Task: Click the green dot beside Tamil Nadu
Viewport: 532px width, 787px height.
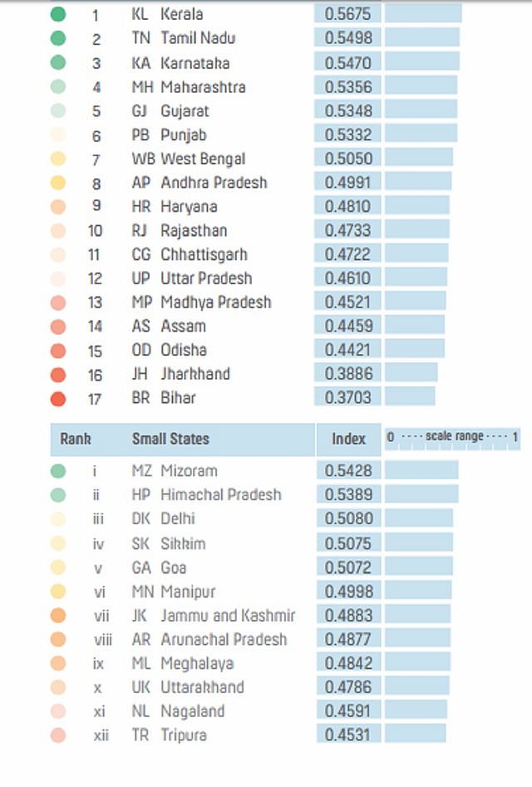Action: click(x=57, y=38)
